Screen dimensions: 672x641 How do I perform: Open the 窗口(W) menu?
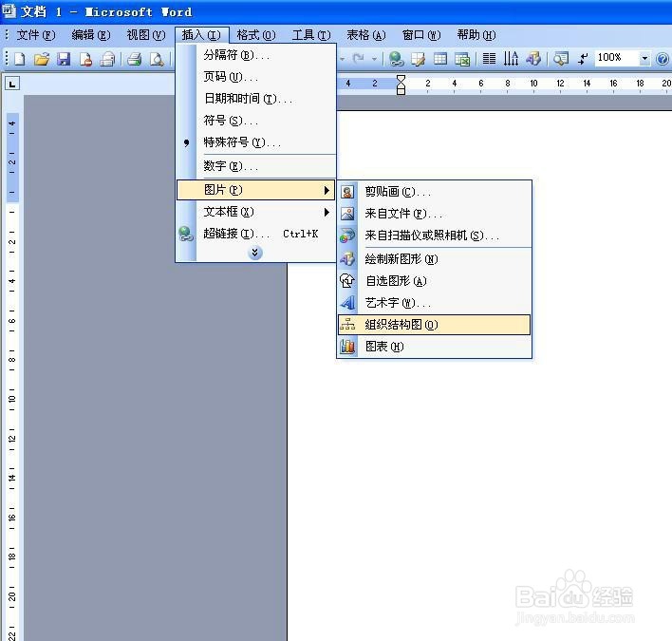point(421,35)
